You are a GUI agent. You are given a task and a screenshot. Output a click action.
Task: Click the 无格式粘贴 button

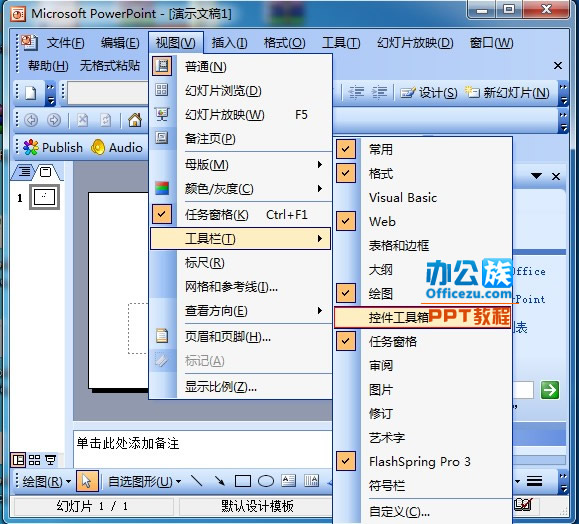click(x=110, y=66)
